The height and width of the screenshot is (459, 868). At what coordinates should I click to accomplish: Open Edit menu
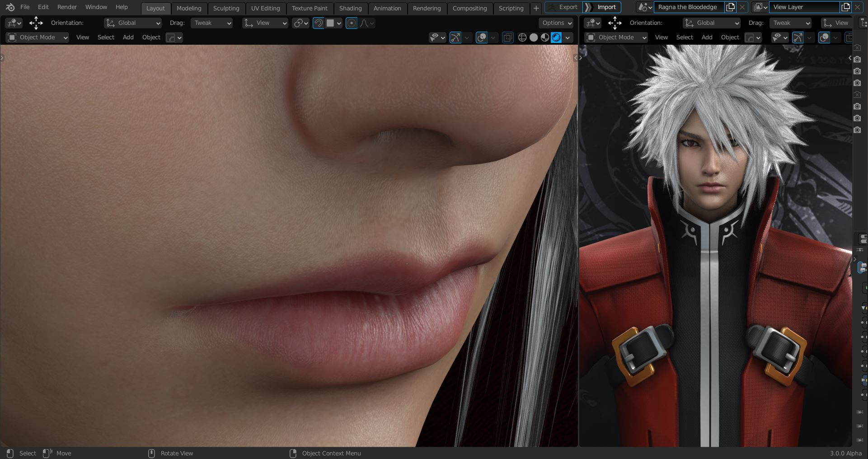tap(43, 7)
